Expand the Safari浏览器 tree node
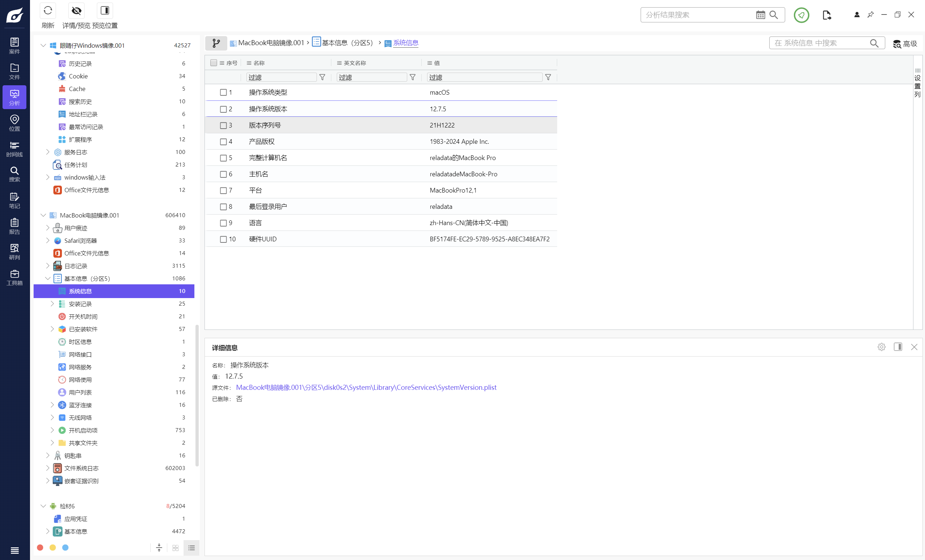Image resolution: width=925 pixels, height=560 pixels. (x=48, y=241)
